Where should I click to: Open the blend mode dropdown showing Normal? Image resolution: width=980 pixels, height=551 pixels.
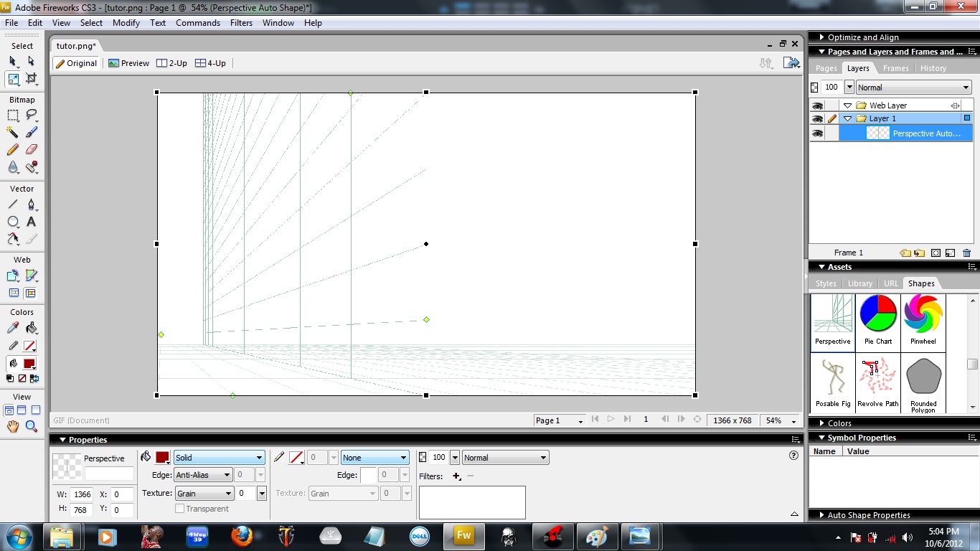pyautogui.click(x=505, y=457)
